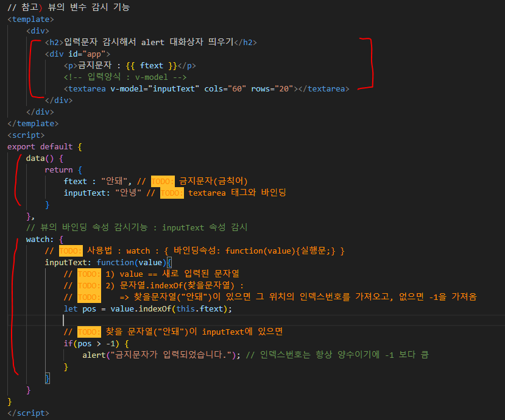The width and height of the screenshot is (505, 420).
Task: Click the 'inputText: function(value){' line
Action: (x=108, y=262)
